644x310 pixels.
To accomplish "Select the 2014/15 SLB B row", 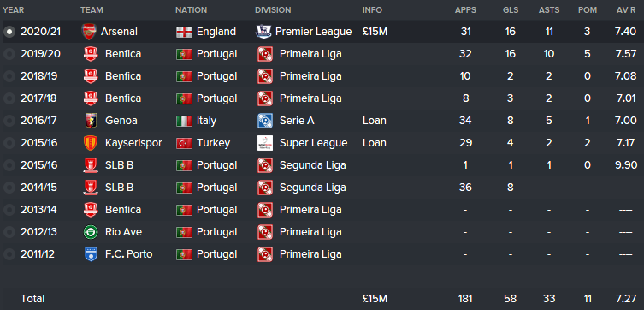I will point(322,188).
